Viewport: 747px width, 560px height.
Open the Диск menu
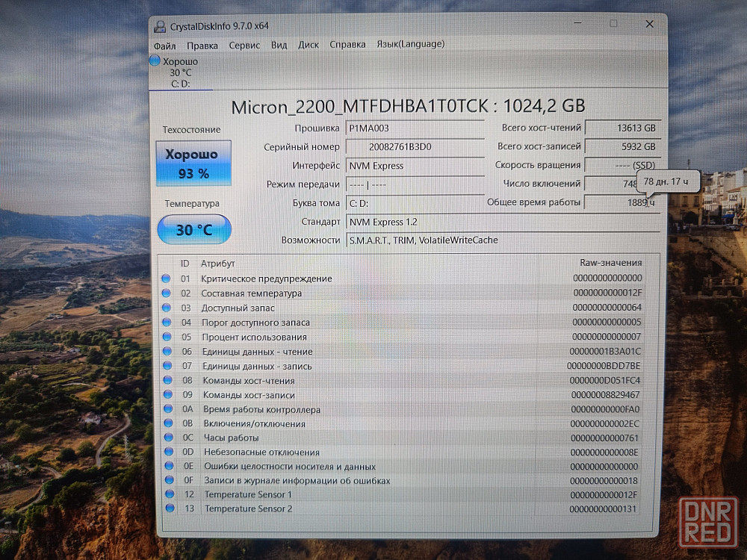coord(308,45)
